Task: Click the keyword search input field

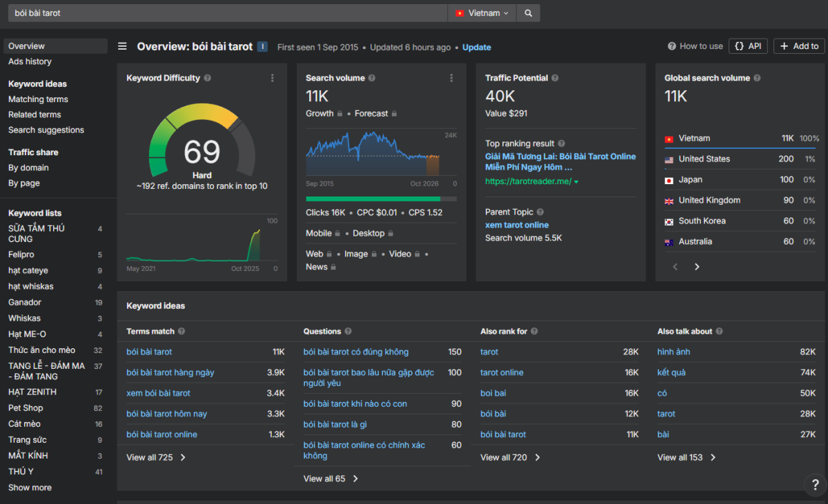Action: (x=228, y=13)
